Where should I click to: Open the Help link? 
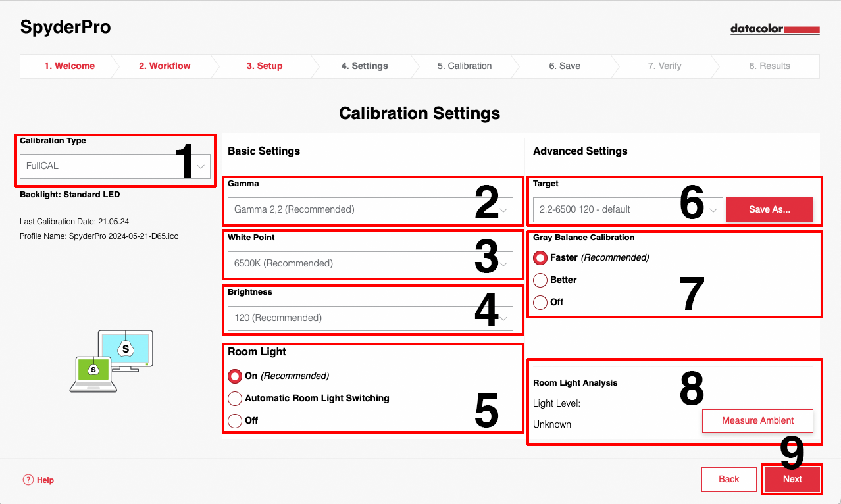45,480
